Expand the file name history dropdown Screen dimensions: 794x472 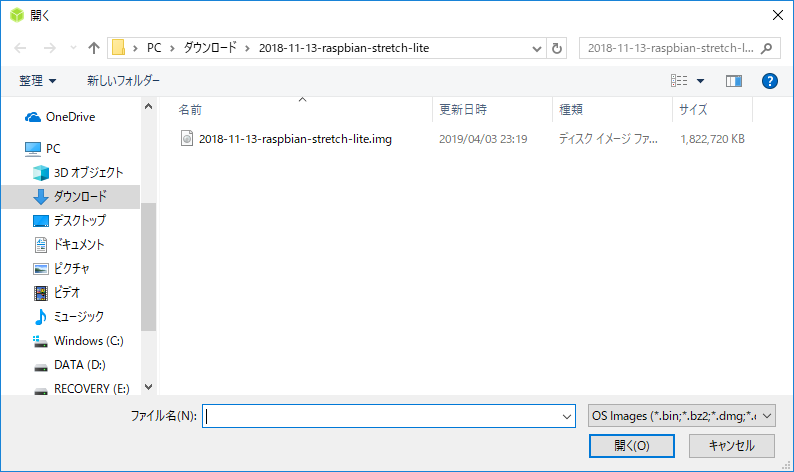point(567,416)
